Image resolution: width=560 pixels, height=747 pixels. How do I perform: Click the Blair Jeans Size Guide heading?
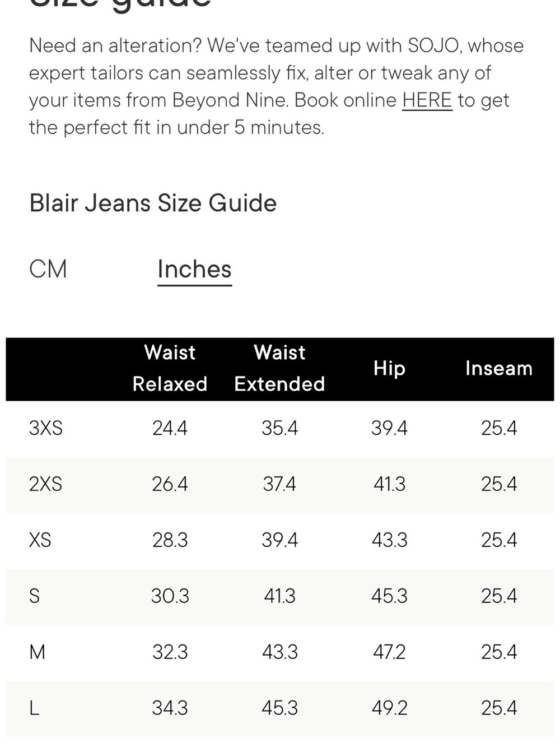tap(153, 203)
